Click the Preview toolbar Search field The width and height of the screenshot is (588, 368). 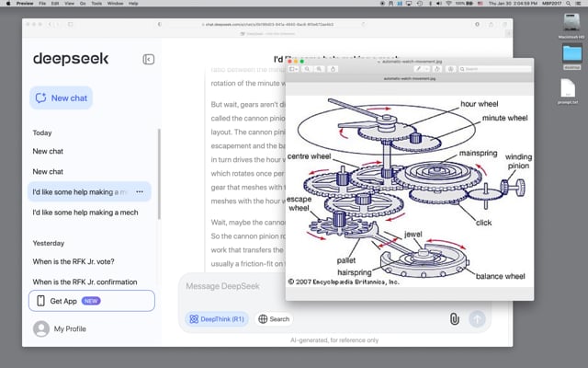pyautogui.click(x=495, y=69)
